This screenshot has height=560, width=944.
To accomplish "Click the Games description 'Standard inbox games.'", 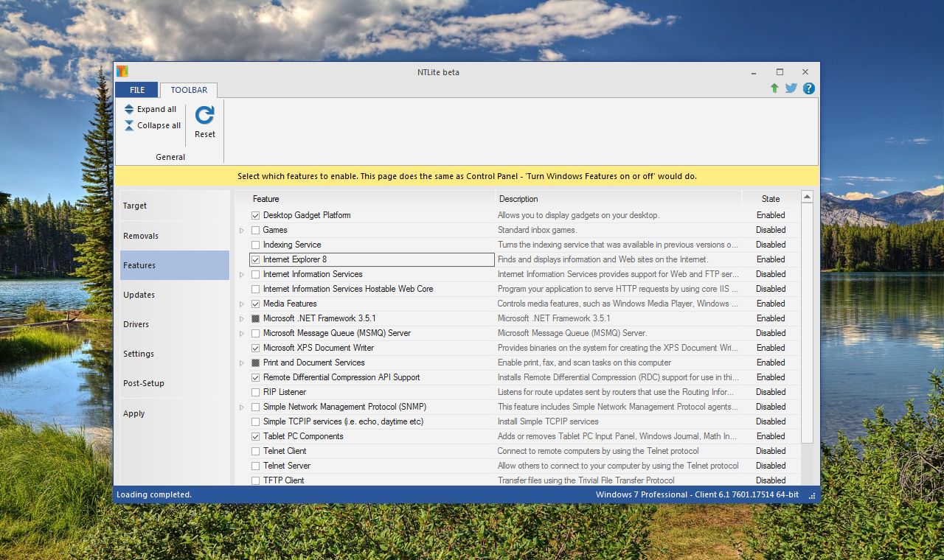I will tap(537, 230).
